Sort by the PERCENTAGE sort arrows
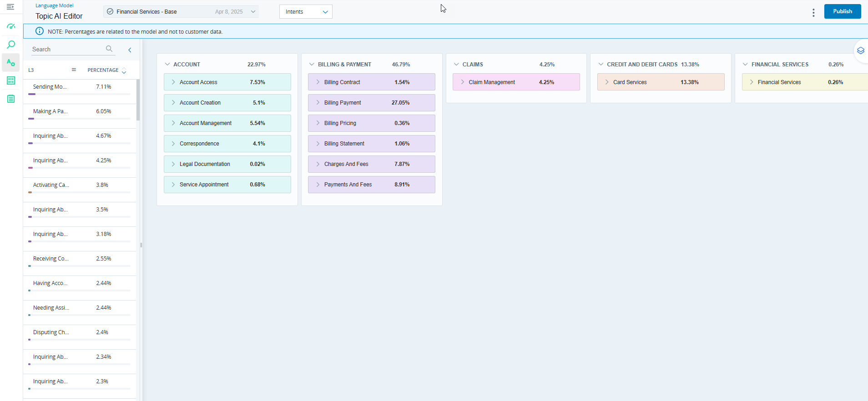Viewport: 868px width, 401px height. tap(124, 70)
